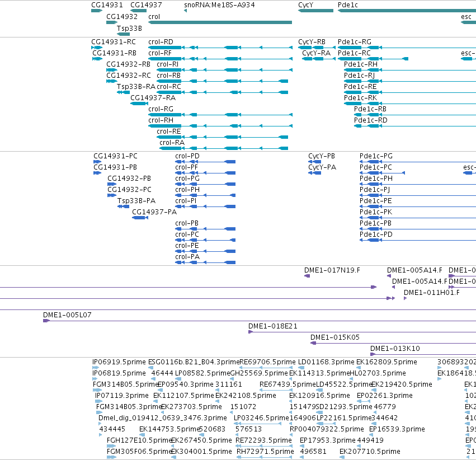The image size is (476, 460).
Task: Click the crol-PA protein label
Action: tap(187, 256)
